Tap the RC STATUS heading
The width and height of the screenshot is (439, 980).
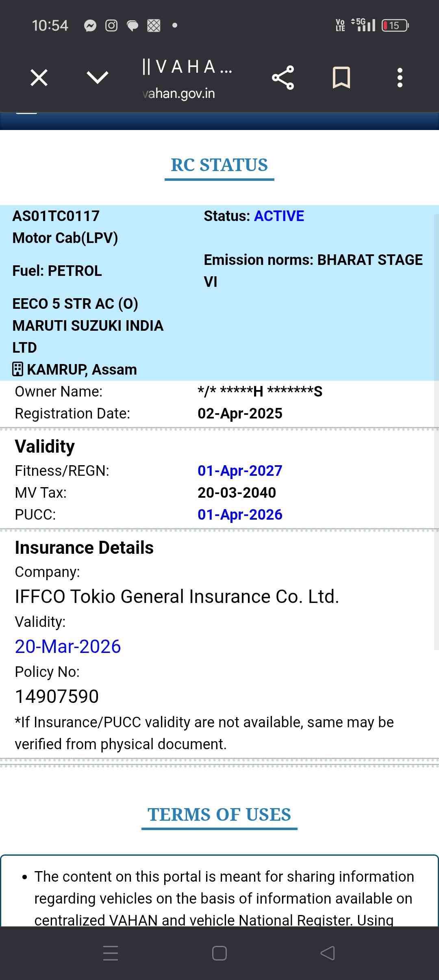coord(219,165)
